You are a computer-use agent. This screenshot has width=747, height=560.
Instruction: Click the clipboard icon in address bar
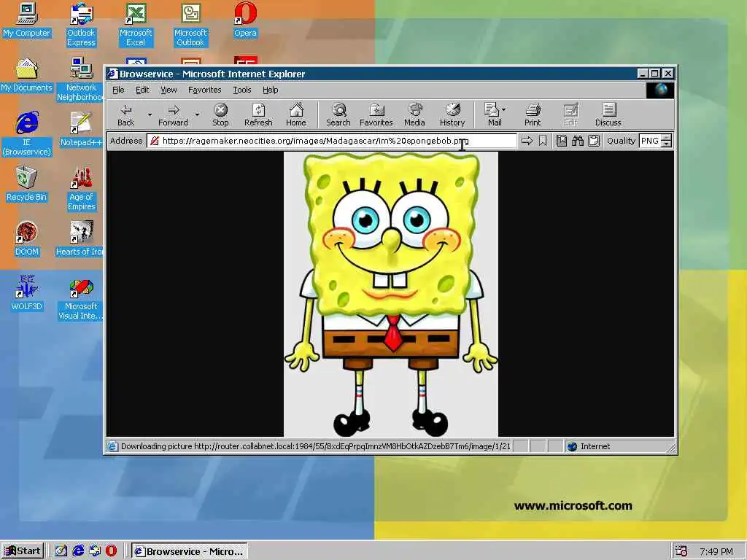[594, 141]
